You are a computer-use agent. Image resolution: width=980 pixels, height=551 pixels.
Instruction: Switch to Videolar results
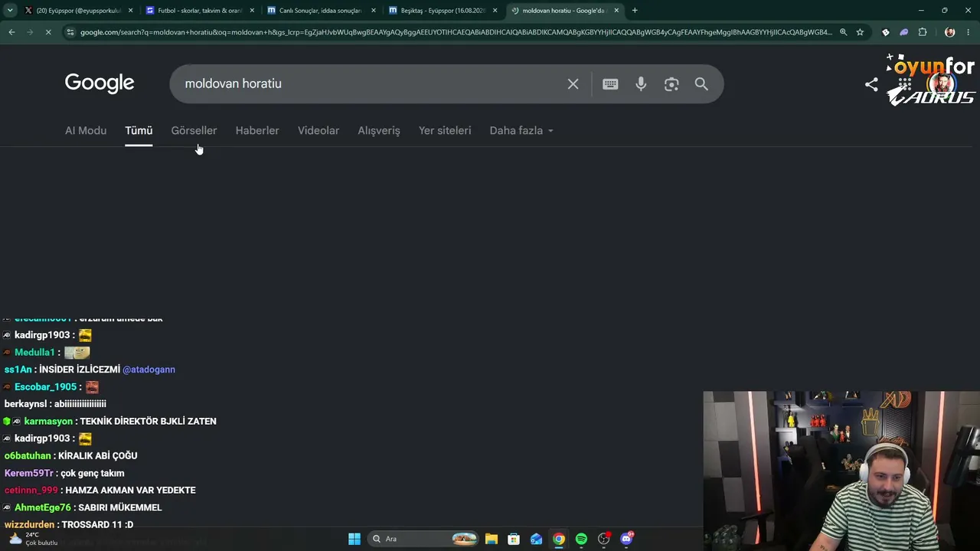(x=318, y=130)
